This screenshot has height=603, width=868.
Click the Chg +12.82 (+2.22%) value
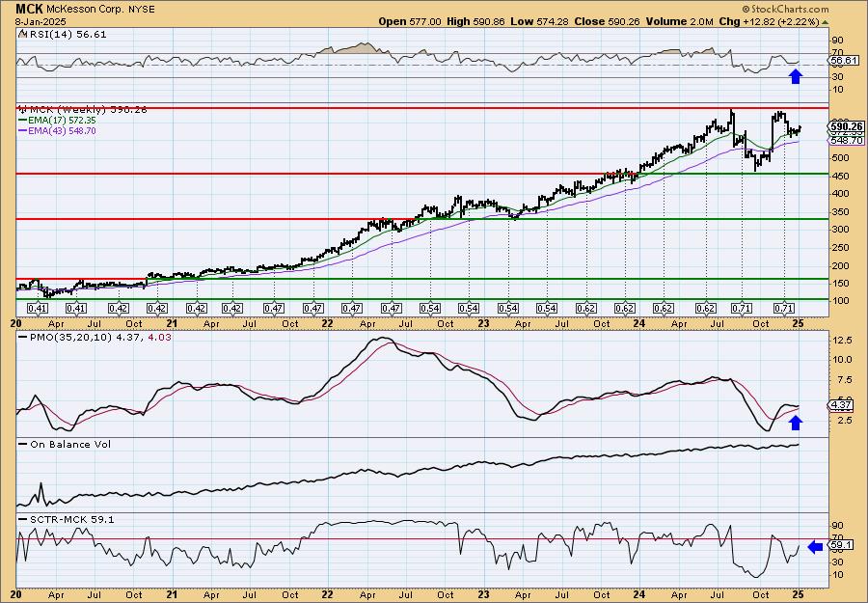769,21
